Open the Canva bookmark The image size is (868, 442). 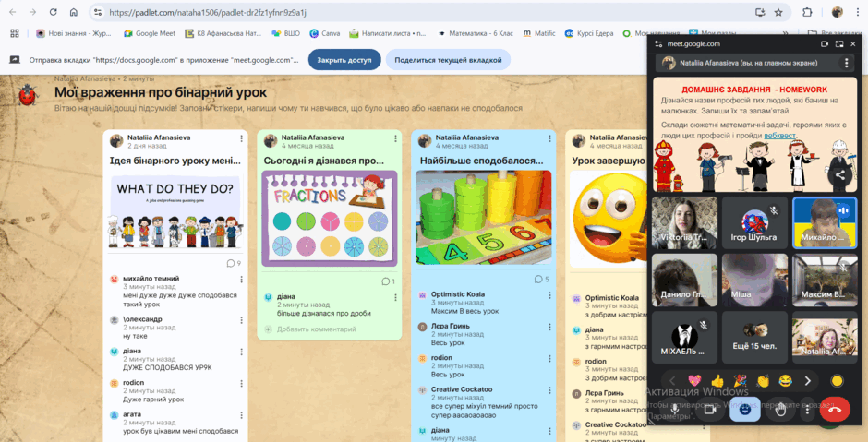(x=325, y=33)
